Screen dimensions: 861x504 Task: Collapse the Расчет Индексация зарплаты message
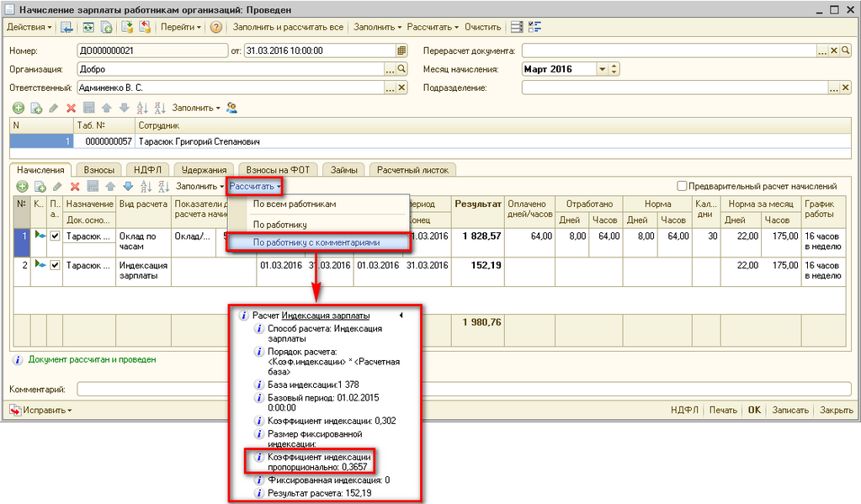(401, 316)
